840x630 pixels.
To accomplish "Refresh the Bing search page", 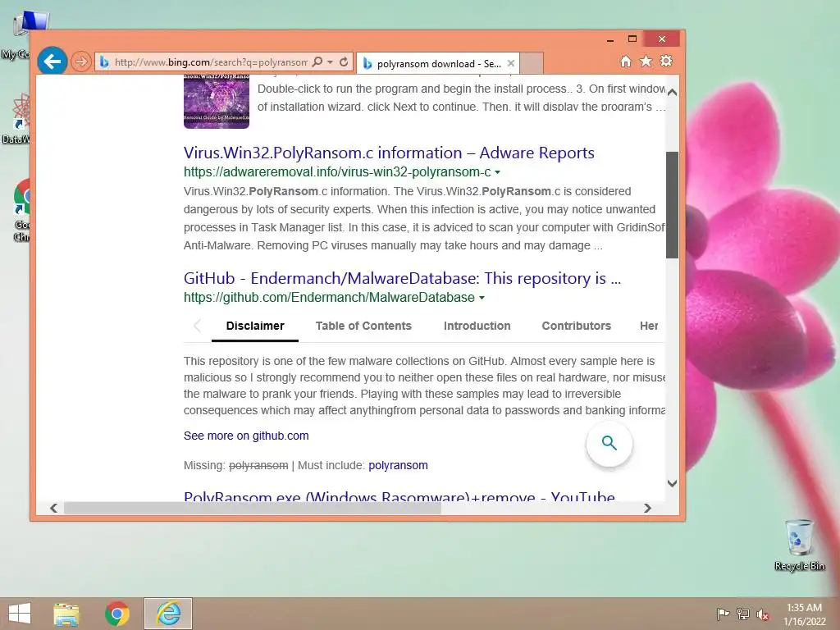I will tap(344, 62).
